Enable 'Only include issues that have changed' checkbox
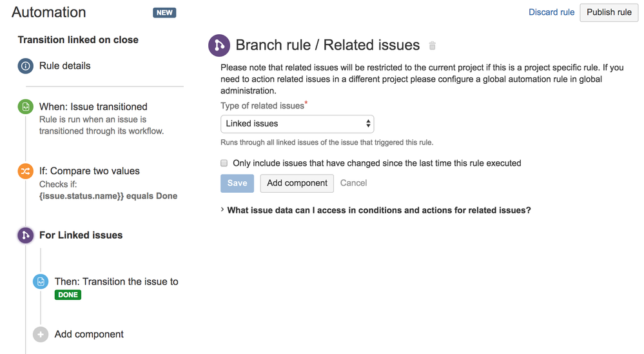Image resolution: width=644 pixels, height=354 pixels. [x=224, y=163]
